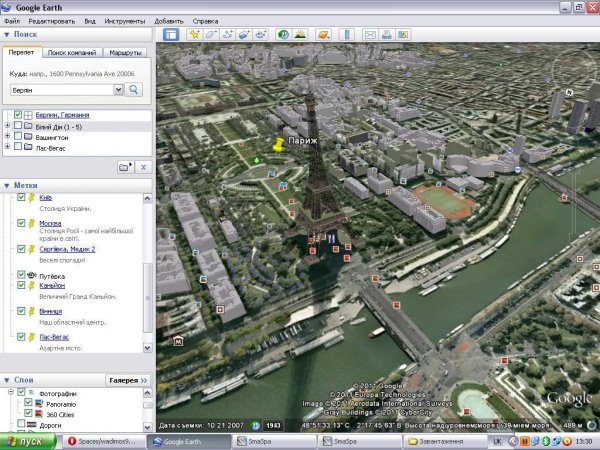The image size is (600, 450).
Task: Toggle the sidebar panel toolbar button
Action: pyautogui.click(x=171, y=35)
